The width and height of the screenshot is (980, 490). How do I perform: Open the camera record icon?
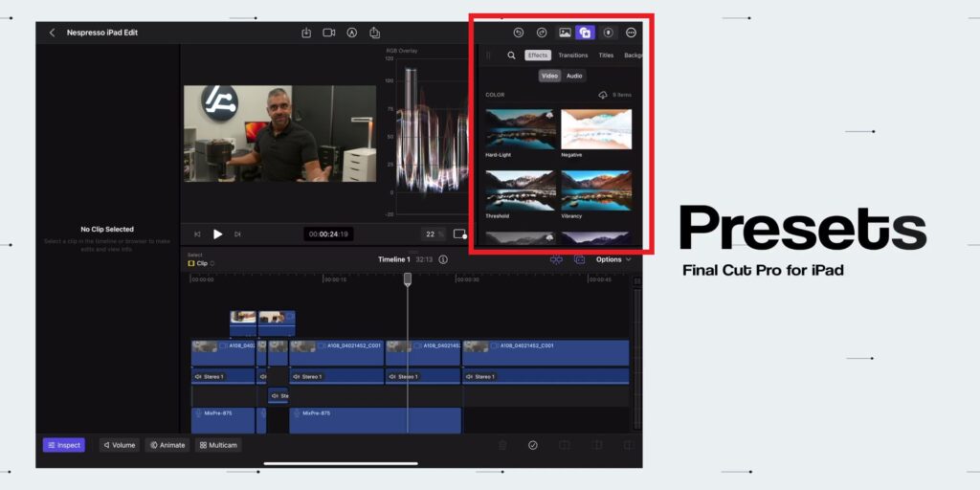(x=329, y=33)
